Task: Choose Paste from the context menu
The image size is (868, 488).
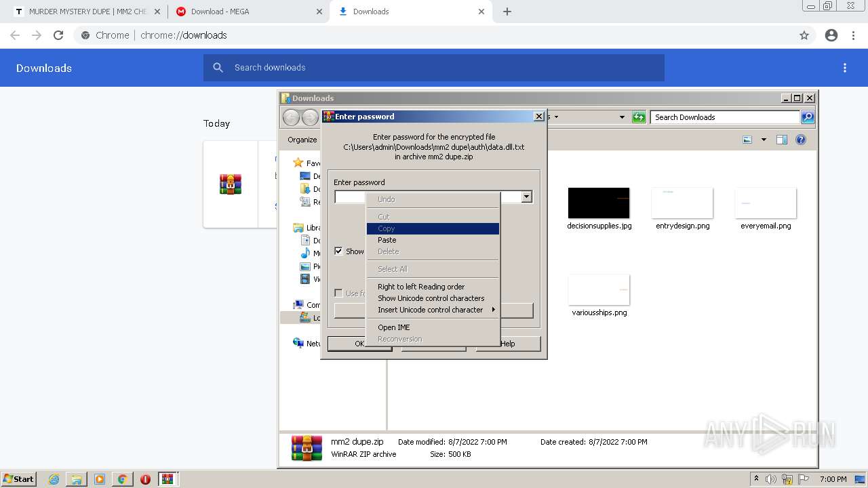Action: pyautogui.click(x=433, y=240)
